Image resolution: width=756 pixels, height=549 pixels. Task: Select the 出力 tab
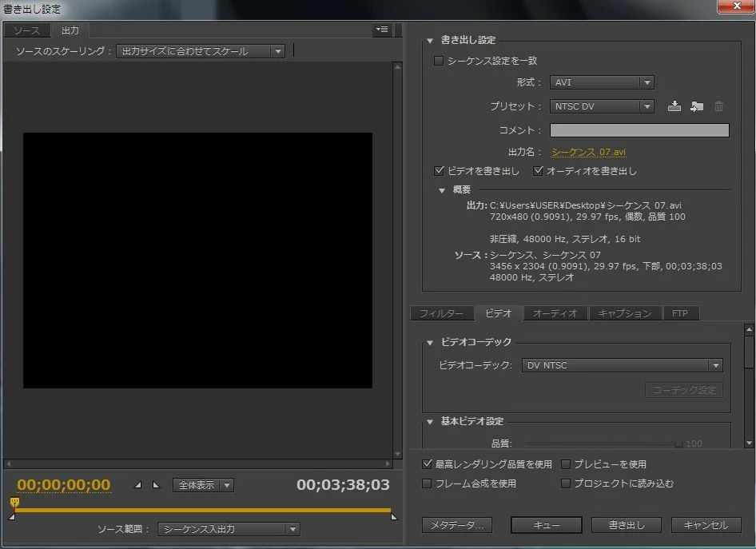point(70,30)
